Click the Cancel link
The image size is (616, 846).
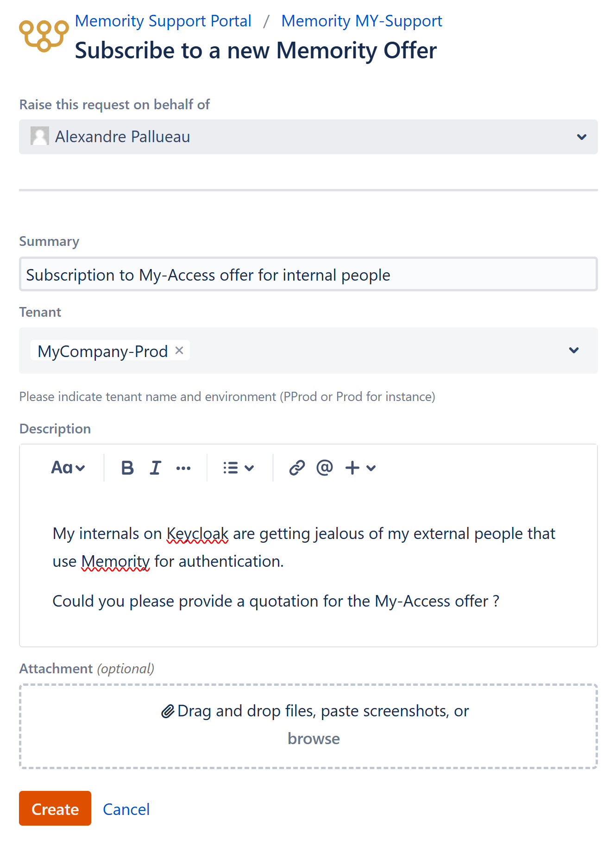(x=126, y=809)
